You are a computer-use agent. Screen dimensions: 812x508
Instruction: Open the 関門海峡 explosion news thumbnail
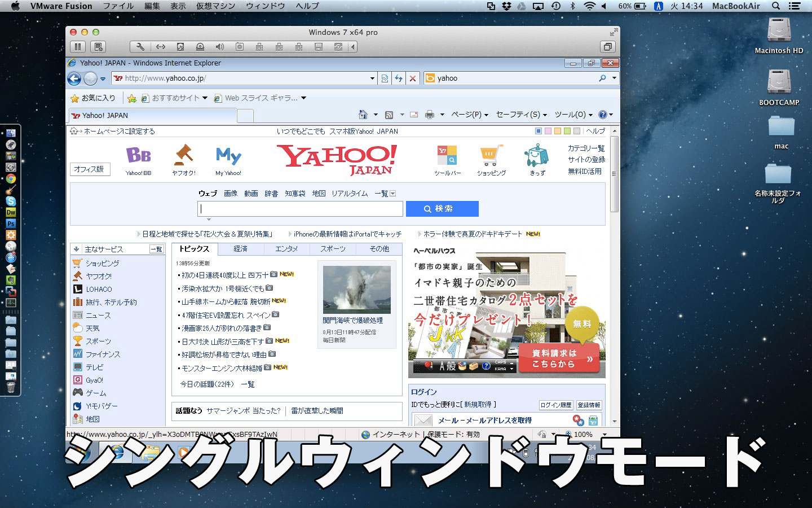pos(357,290)
